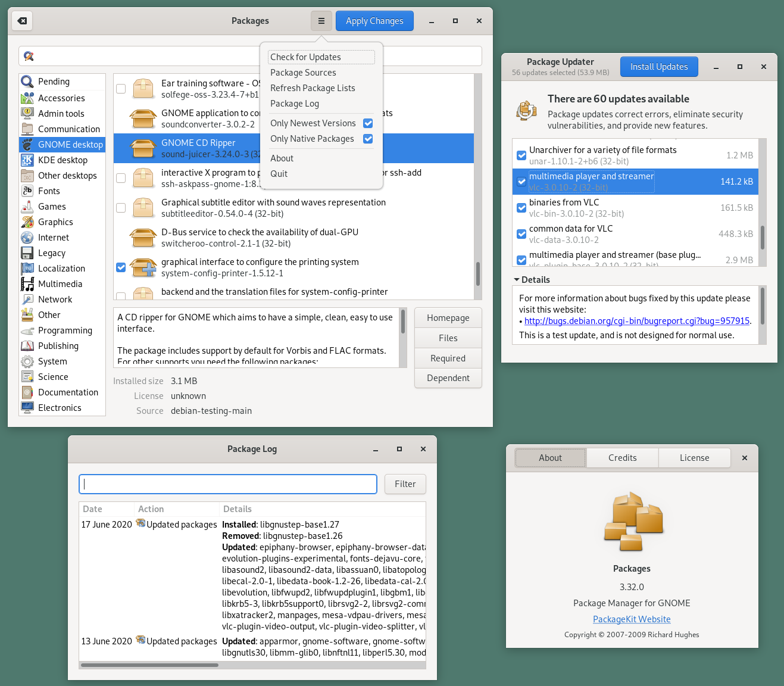Click the Games category icon
The image size is (784, 686).
point(27,207)
